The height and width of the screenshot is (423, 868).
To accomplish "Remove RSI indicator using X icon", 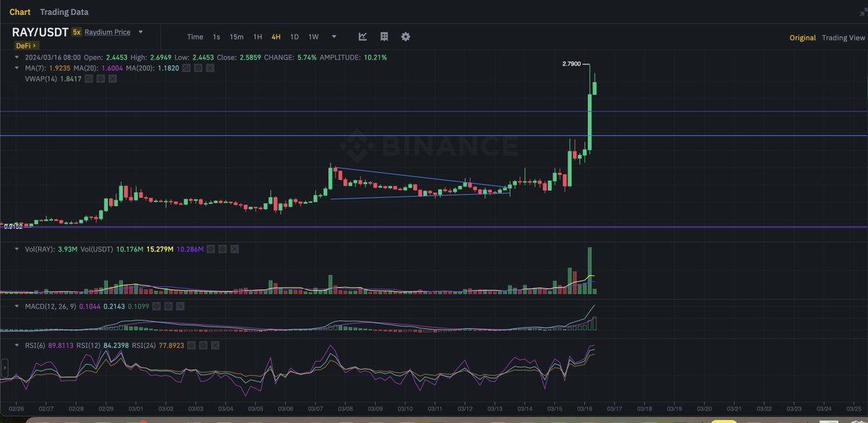I will coord(214,345).
